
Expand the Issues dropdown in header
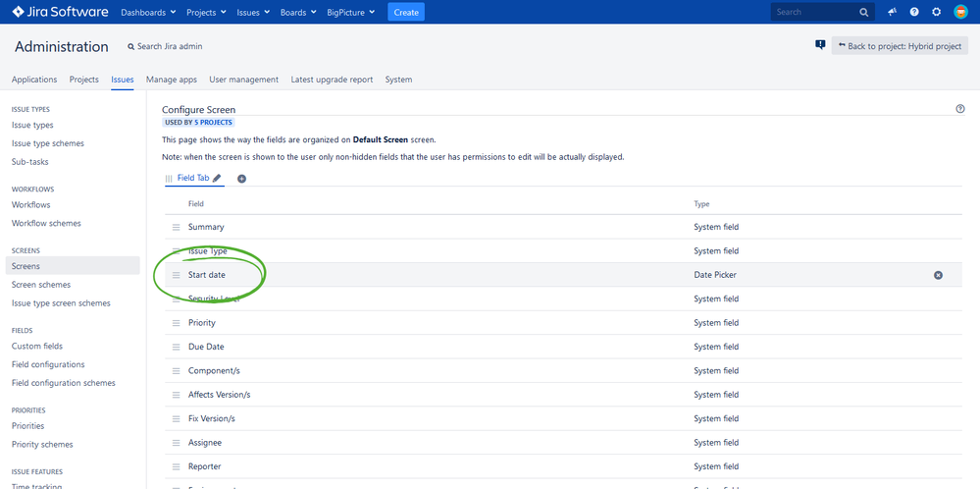click(x=253, y=12)
